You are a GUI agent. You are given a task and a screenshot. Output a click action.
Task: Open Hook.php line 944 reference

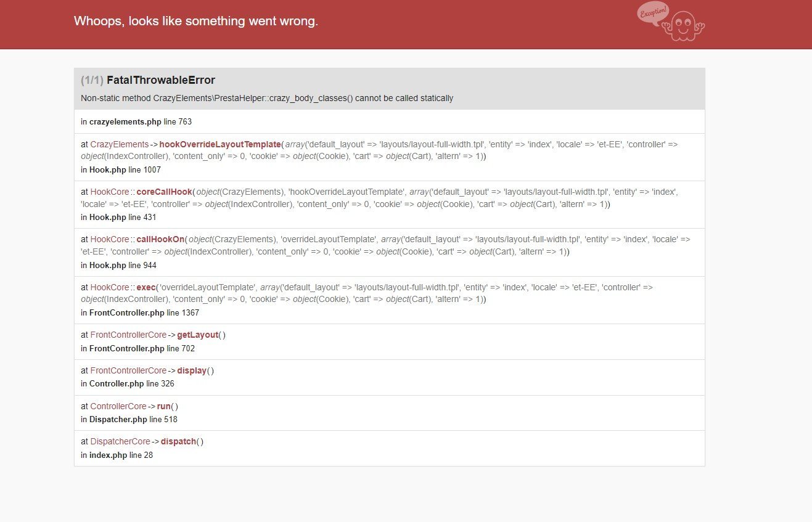tap(118, 266)
